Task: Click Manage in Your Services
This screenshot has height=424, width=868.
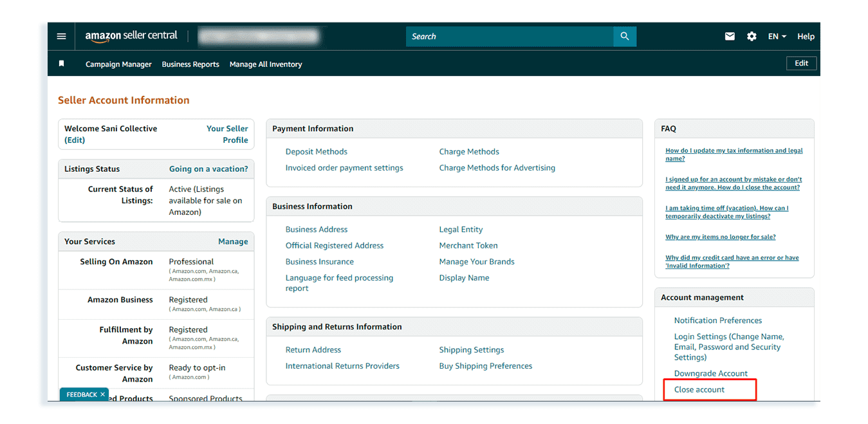Action: coord(233,242)
